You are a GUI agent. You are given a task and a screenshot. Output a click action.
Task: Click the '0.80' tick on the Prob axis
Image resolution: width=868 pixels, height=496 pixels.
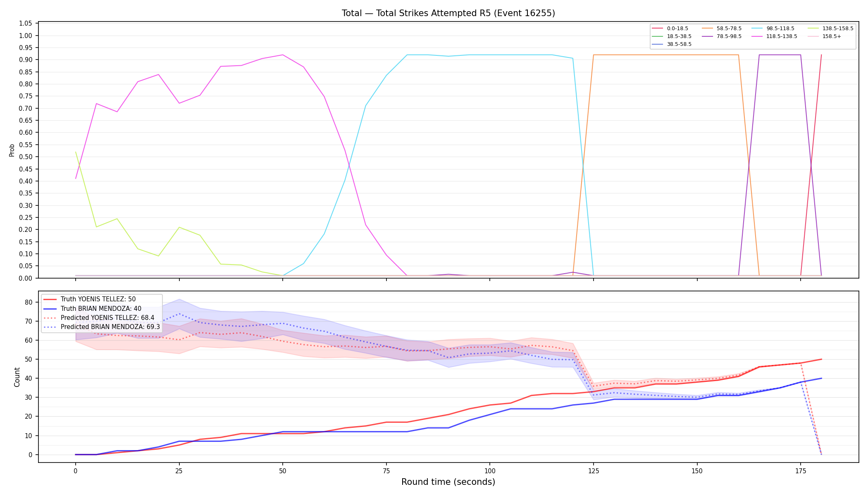click(26, 84)
